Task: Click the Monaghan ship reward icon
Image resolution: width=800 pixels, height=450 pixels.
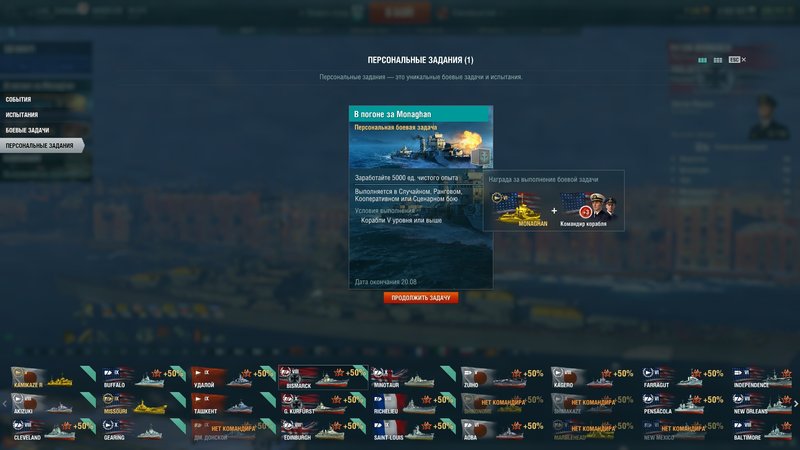Action: 519,209
